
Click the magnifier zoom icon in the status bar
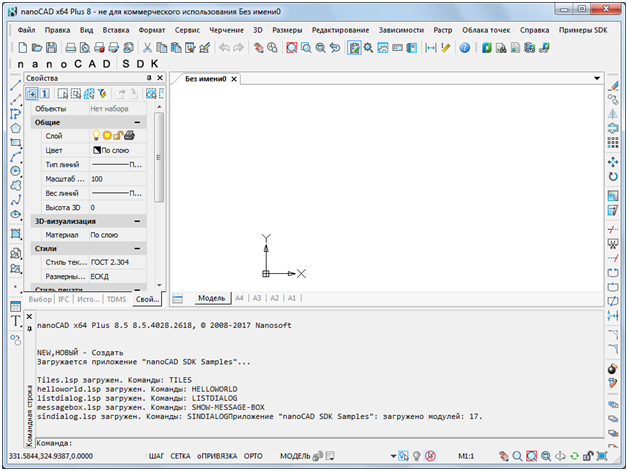[x=517, y=456]
